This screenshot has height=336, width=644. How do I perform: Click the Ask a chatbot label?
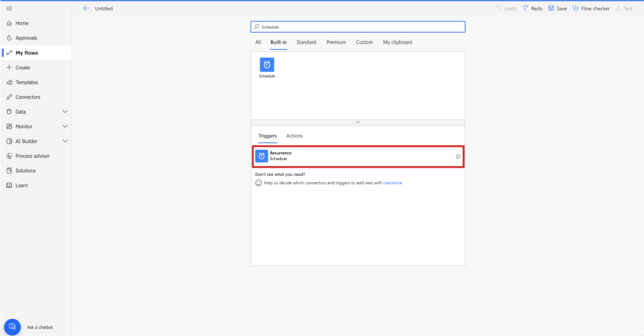coord(40,327)
